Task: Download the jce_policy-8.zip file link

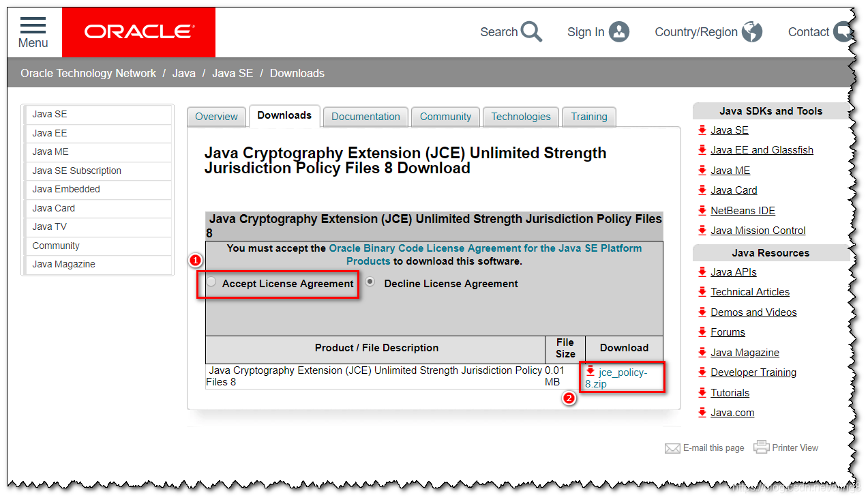Action: point(616,378)
